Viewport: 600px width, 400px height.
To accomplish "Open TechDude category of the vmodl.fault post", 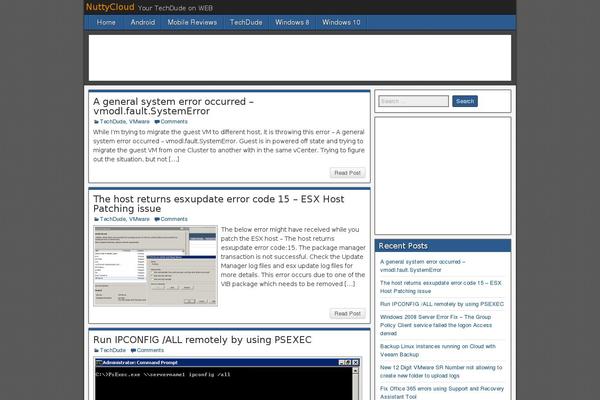I will point(113,122).
